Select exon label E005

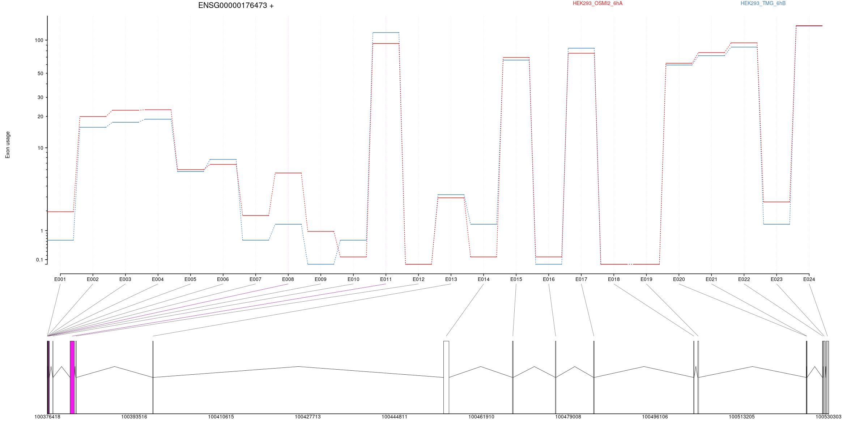(x=190, y=279)
